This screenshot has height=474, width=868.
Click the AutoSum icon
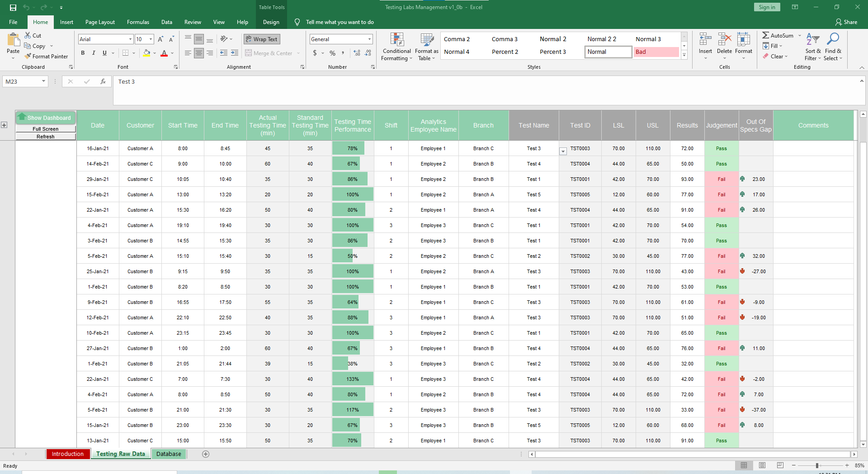tap(766, 35)
